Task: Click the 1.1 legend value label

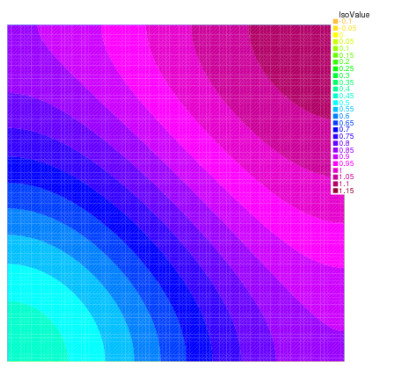Action: click(x=344, y=184)
